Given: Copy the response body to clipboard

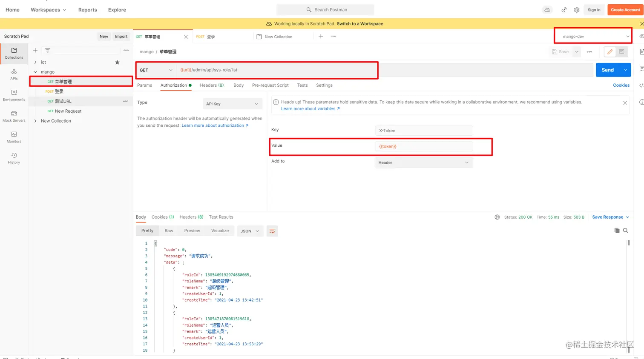Looking at the screenshot, I should point(617,231).
